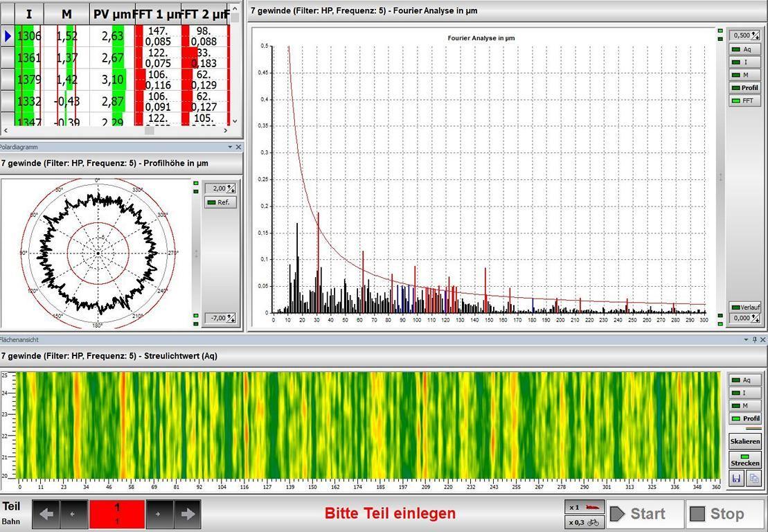Open Polardiagramm panel dropdown arrow
768x532 pixels.
[230, 147]
